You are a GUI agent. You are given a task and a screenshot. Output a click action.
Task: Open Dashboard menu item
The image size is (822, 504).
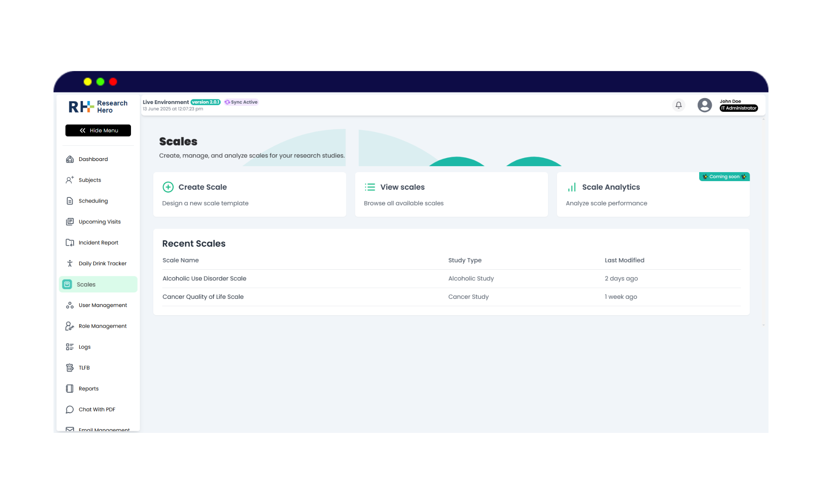coord(98,159)
